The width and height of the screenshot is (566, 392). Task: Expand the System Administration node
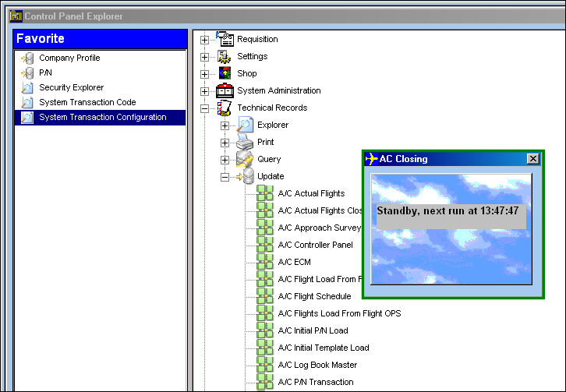(205, 91)
